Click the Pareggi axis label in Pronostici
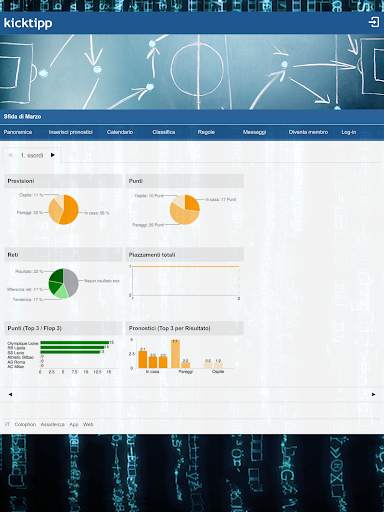 (x=186, y=371)
